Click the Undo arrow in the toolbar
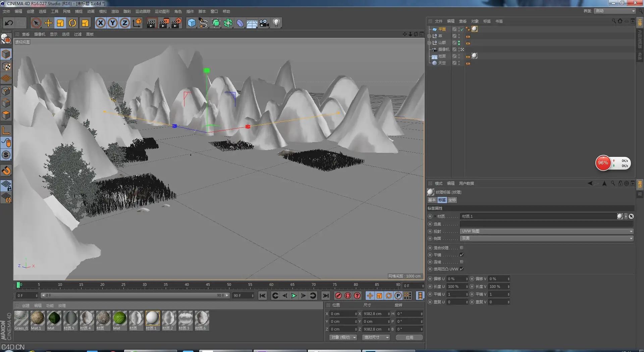The width and height of the screenshot is (644, 352). click(9, 23)
